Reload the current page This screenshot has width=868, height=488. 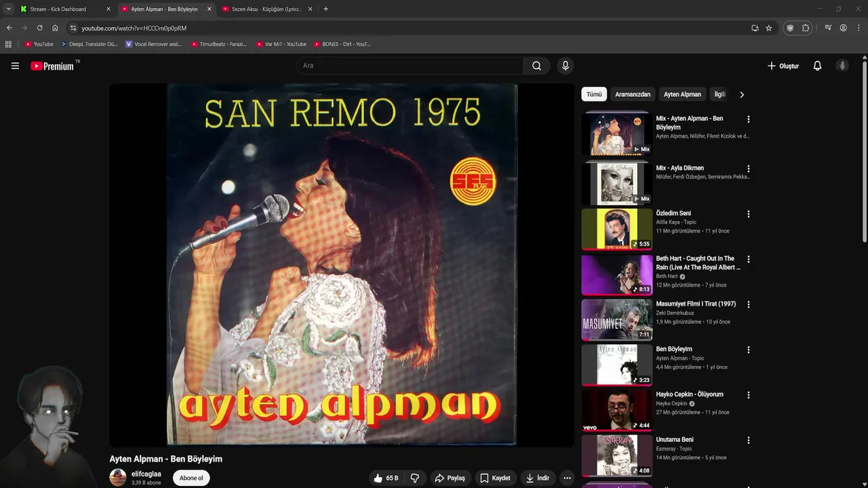(x=39, y=28)
